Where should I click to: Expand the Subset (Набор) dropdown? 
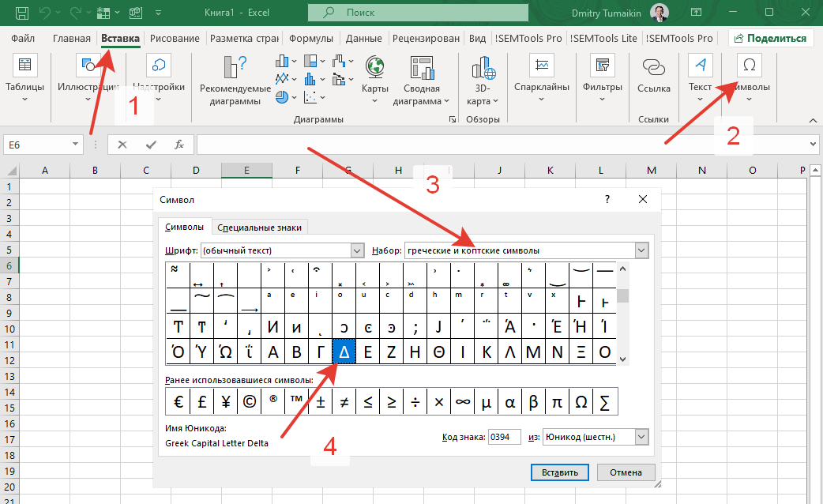point(641,250)
